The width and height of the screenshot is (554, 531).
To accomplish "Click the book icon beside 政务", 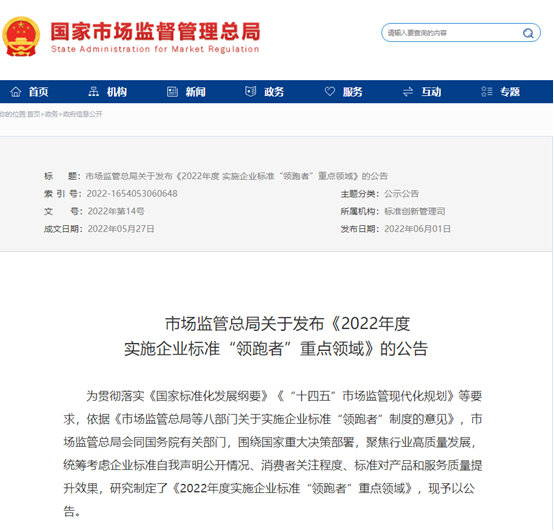I will click(251, 92).
